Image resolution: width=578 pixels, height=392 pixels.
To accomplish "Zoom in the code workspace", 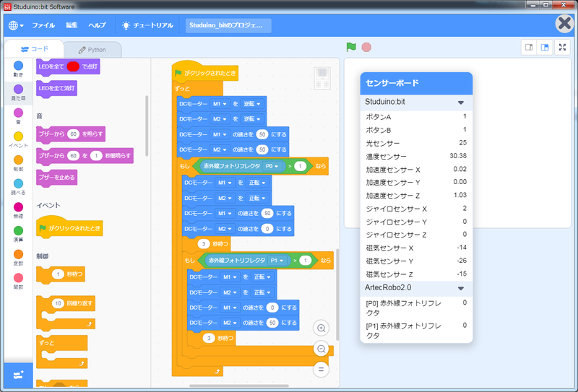I will (321, 328).
